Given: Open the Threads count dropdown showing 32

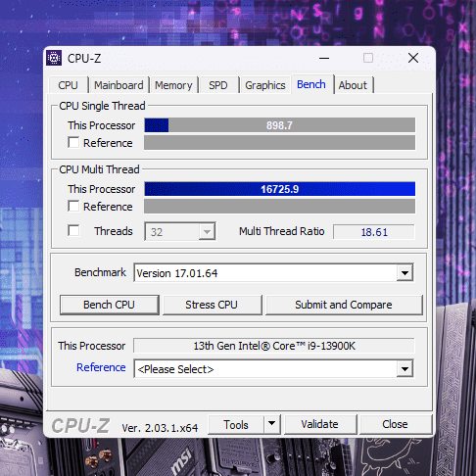Looking at the screenshot, I should click(x=180, y=231).
